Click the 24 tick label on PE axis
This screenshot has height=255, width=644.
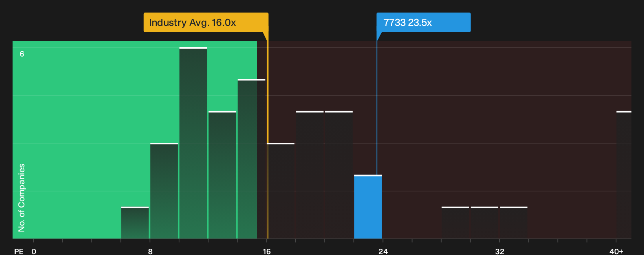coord(383,251)
